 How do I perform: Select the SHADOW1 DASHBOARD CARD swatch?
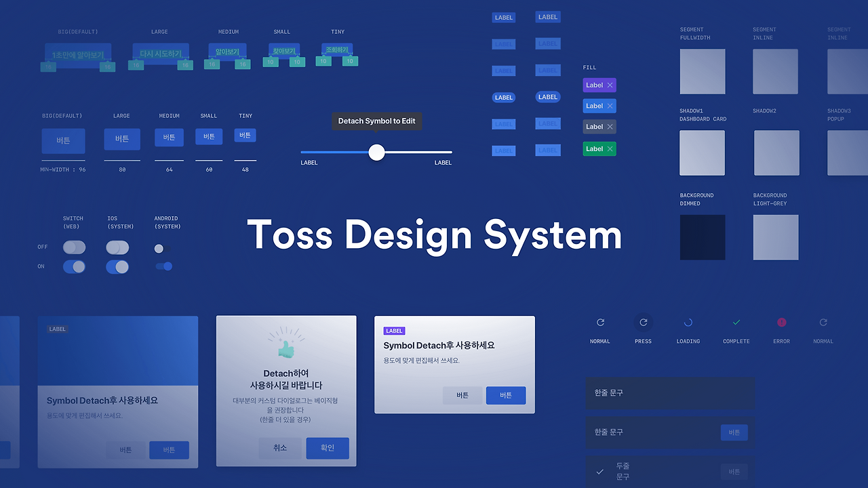tap(703, 153)
